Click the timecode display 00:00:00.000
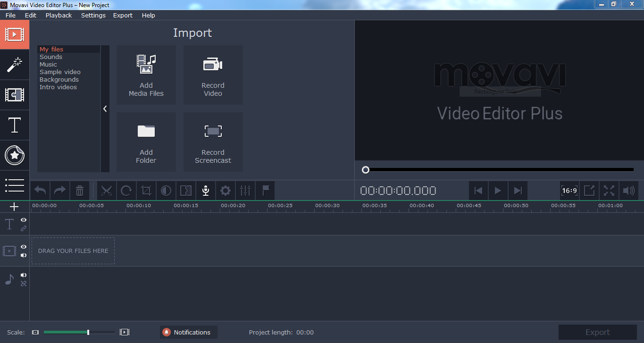 point(398,191)
